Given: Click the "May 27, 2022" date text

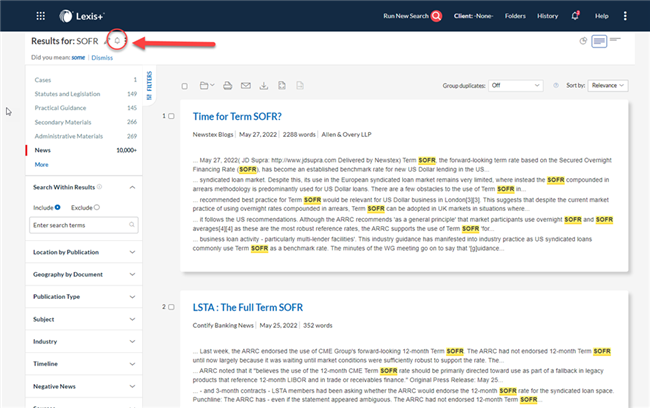Looking at the screenshot, I should 258,134.
